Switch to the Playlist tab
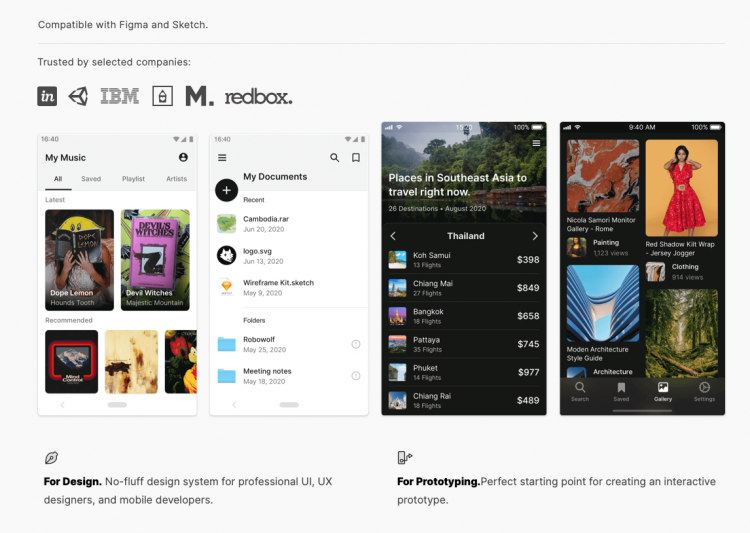Image resolution: width=750 pixels, height=533 pixels. coord(133,179)
